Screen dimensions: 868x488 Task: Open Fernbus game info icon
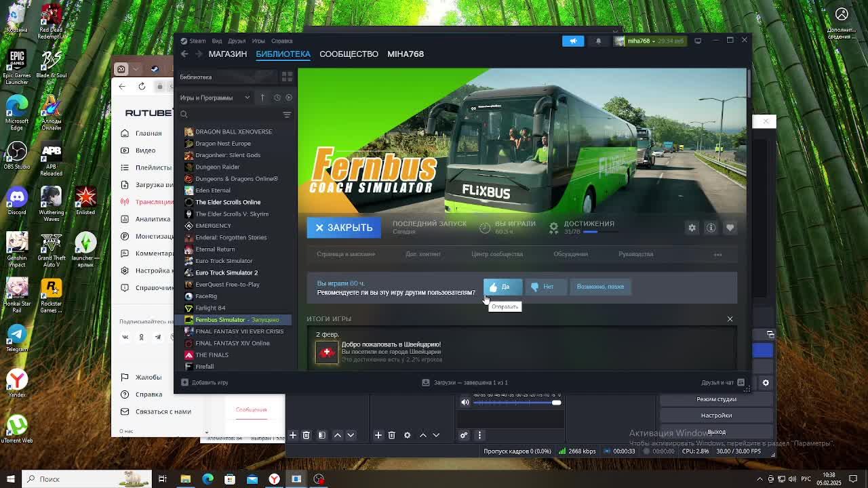click(711, 228)
